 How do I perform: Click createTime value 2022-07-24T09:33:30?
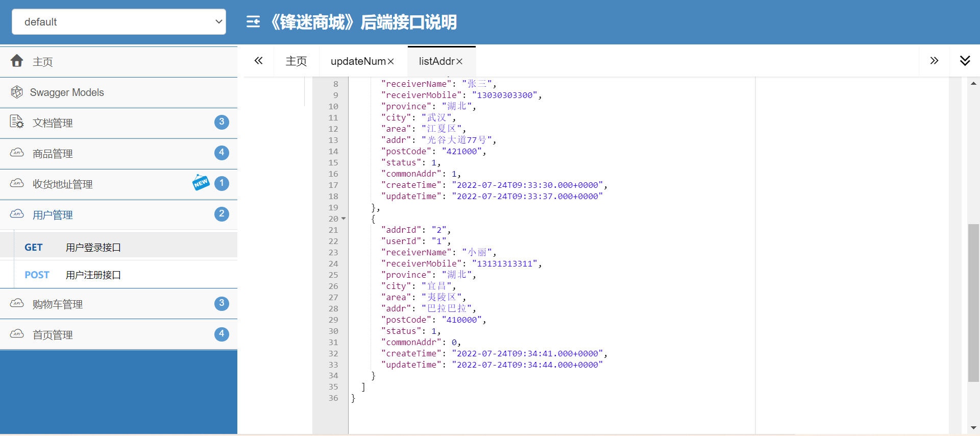coord(527,185)
